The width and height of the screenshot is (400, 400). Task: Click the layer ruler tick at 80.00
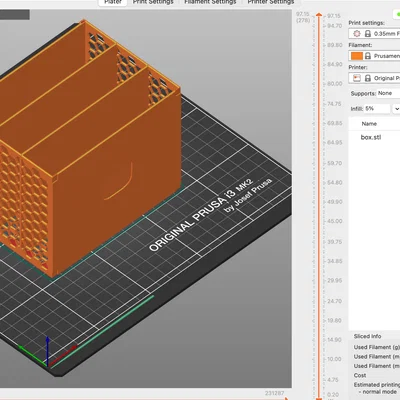(x=334, y=84)
